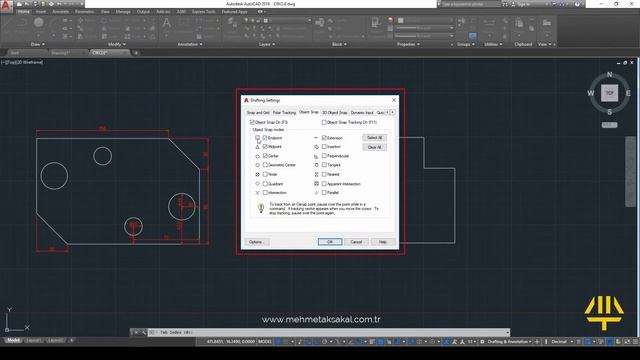
Task: Enable the Intersection snap mode
Action: click(x=265, y=193)
